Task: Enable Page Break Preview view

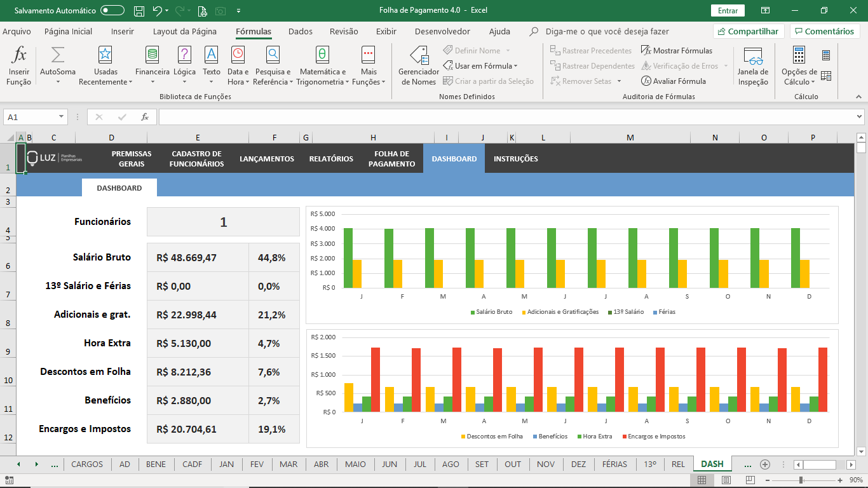Action: point(750,480)
